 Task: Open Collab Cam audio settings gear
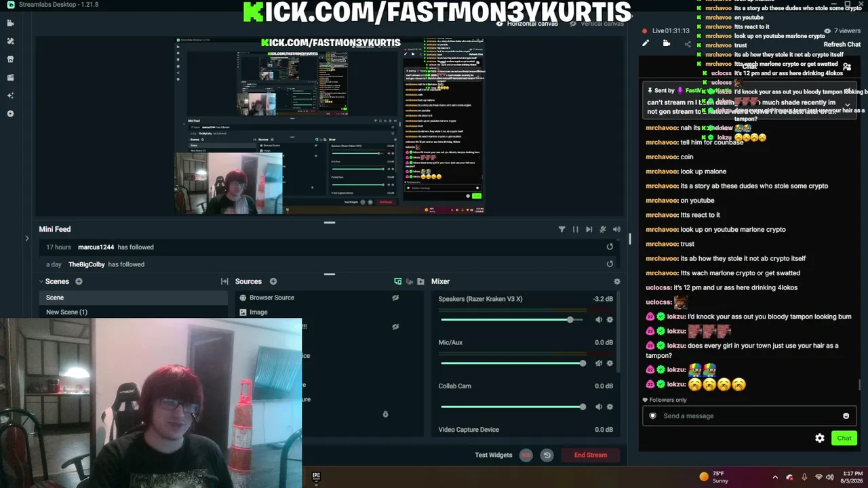tap(610, 407)
